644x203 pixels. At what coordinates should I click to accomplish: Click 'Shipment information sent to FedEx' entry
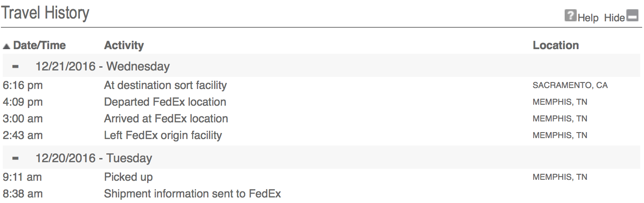click(x=193, y=194)
